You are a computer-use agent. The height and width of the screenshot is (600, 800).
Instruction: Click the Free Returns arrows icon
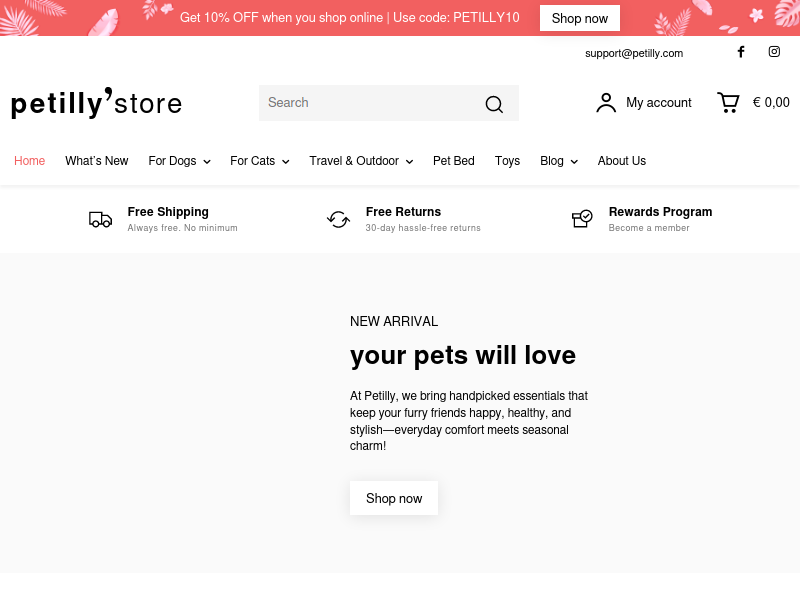[x=338, y=219]
